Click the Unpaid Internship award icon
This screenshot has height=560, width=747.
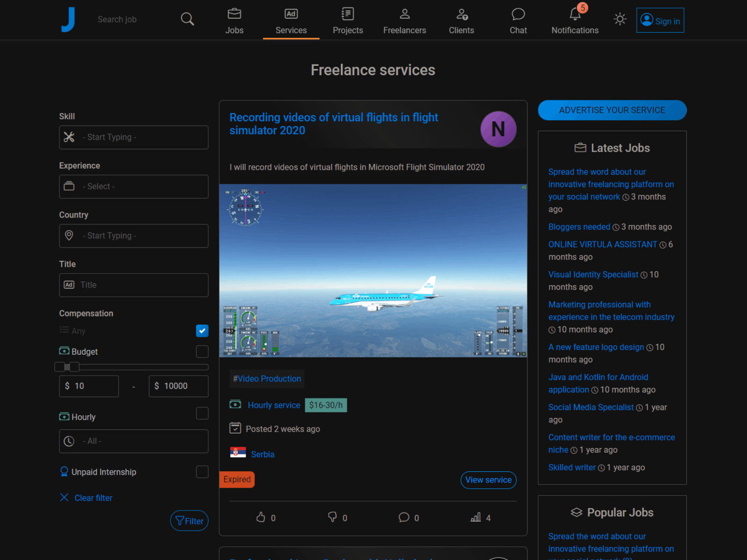(x=64, y=472)
